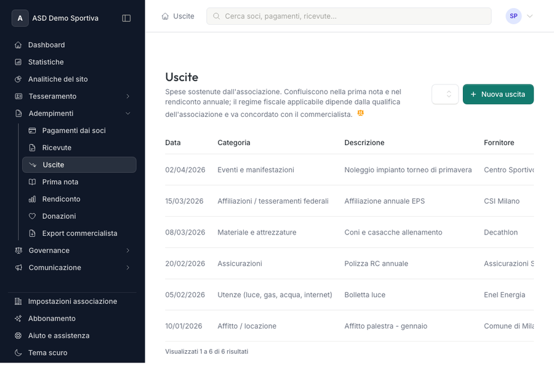This screenshot has width=554, height=392.
Task: Expand the Governance submenu chevron
Action: click(x=128, y=250)
